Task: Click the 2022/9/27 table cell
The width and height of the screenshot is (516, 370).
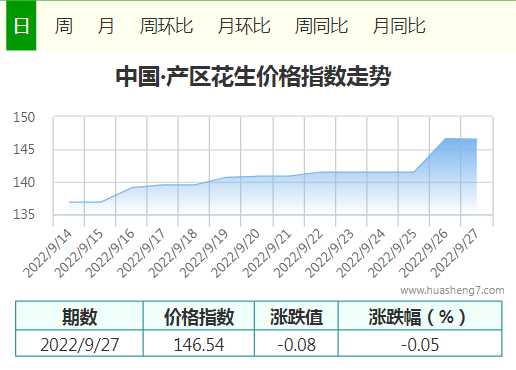Action: coord(79,344)
